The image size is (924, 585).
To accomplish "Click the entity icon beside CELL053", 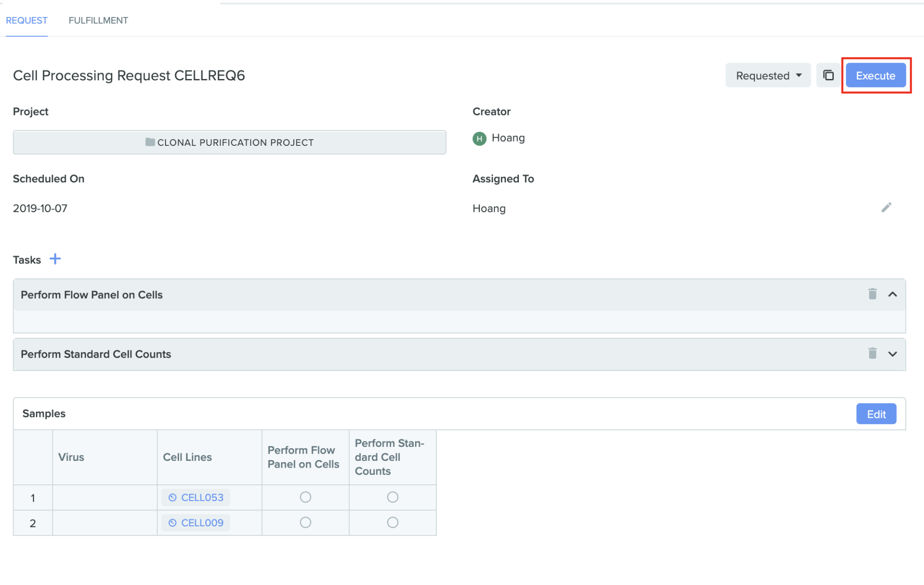I will click(x=172, y=497).
